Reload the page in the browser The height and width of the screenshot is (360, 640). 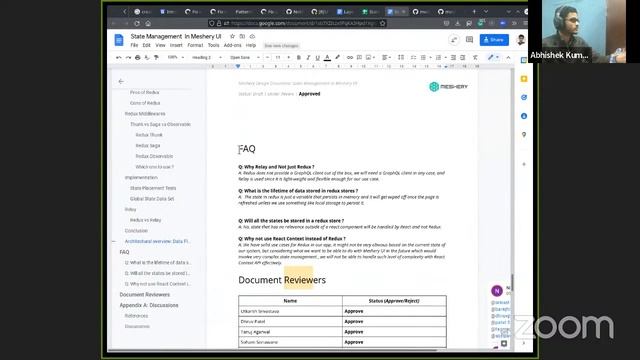[x=137, y=23]
